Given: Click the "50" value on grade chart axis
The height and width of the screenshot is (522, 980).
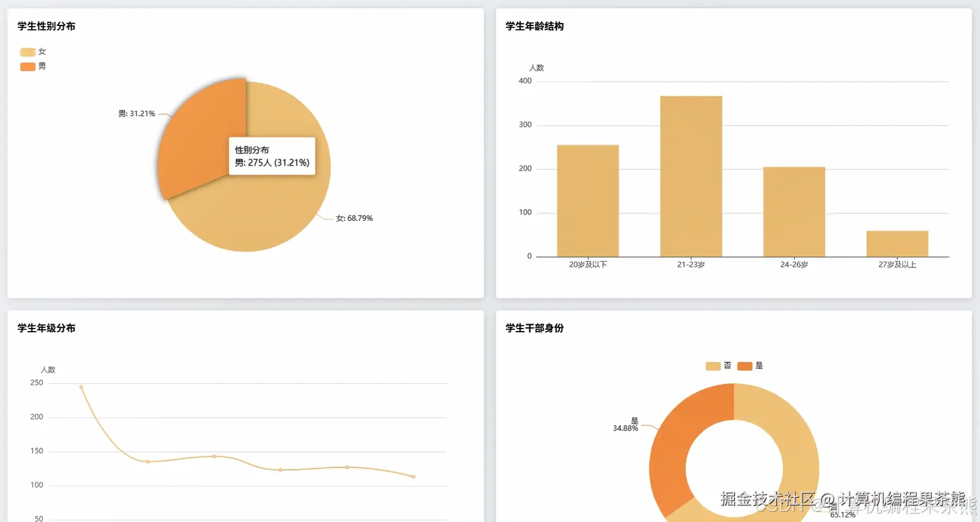Looking at the screenshot, I should (39, 519).
